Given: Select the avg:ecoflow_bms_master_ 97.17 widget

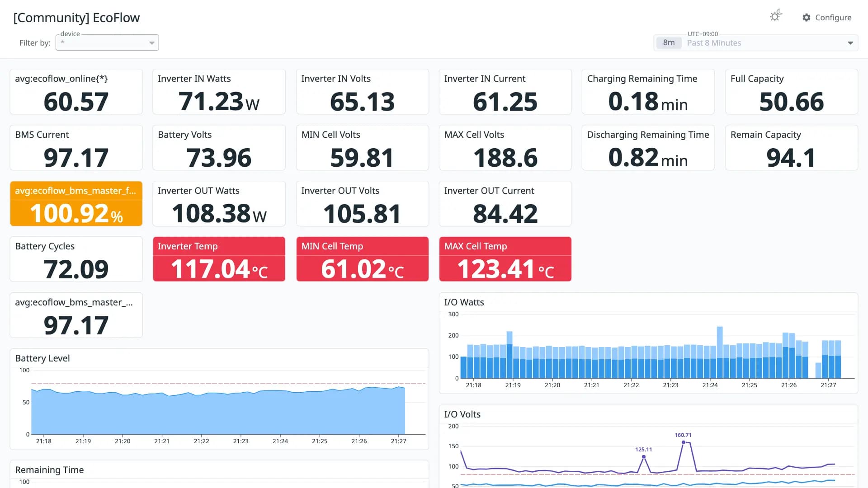Looking at the screenshot, I should click(76, 315).
